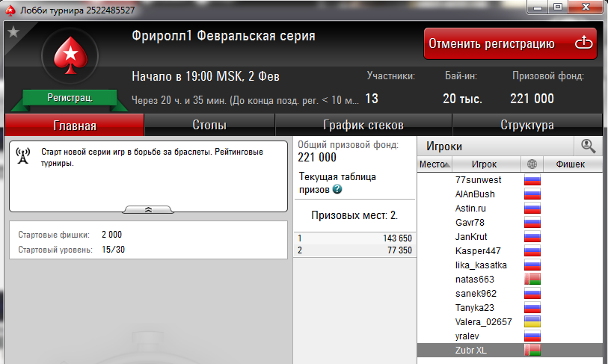Click Призовых мест: 2. text
The height and width of the screenshot is (364, 608).
[354, 215]
